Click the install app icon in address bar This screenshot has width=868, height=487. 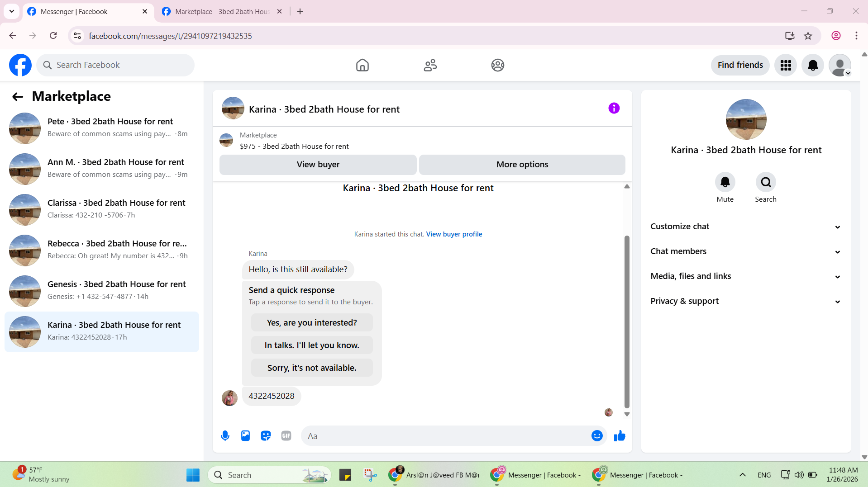(x=789, y=36)
